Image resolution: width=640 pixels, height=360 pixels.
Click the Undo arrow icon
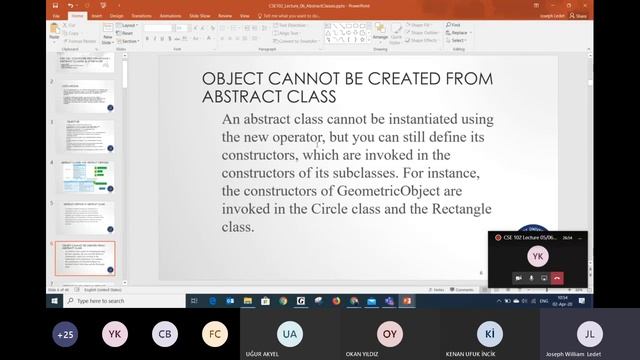point(70,5)
